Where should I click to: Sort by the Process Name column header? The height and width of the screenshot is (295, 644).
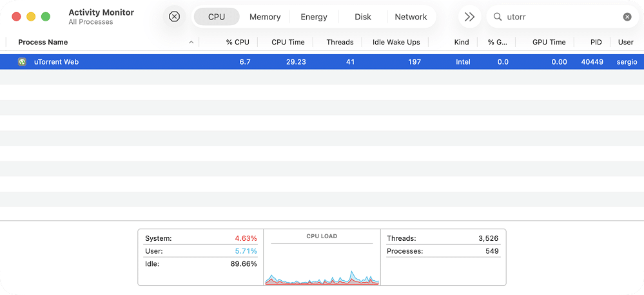pyautogui.click(x=43, y=42)
